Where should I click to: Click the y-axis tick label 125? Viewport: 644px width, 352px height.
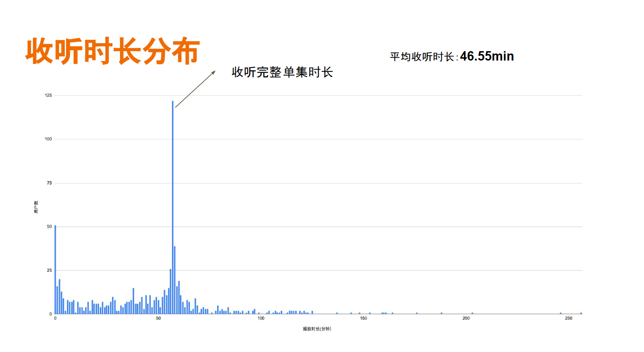(48, 95)
